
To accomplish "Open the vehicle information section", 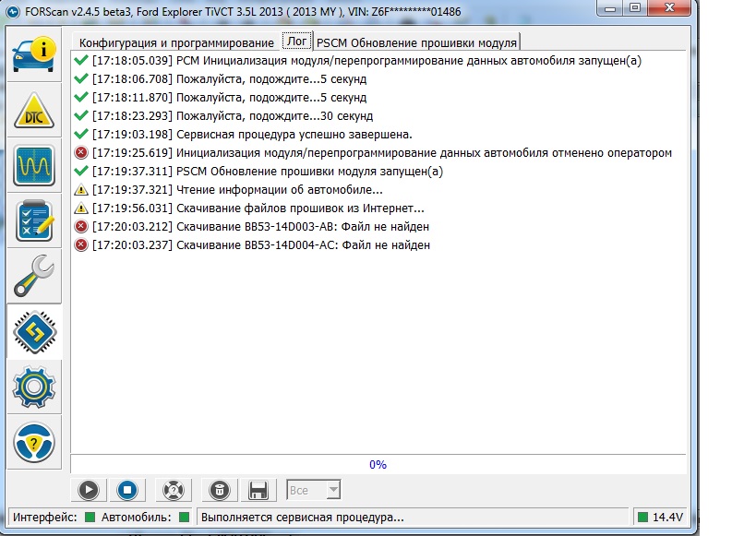I will coord(34,55).
